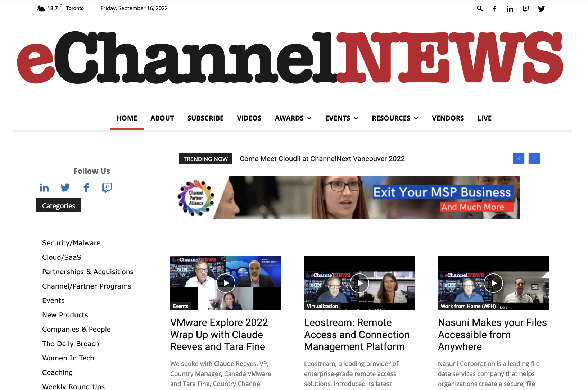Open the SUBSCRIBE page
The image size is (588, 390).
pyautogui.click(x=205, y=118)
